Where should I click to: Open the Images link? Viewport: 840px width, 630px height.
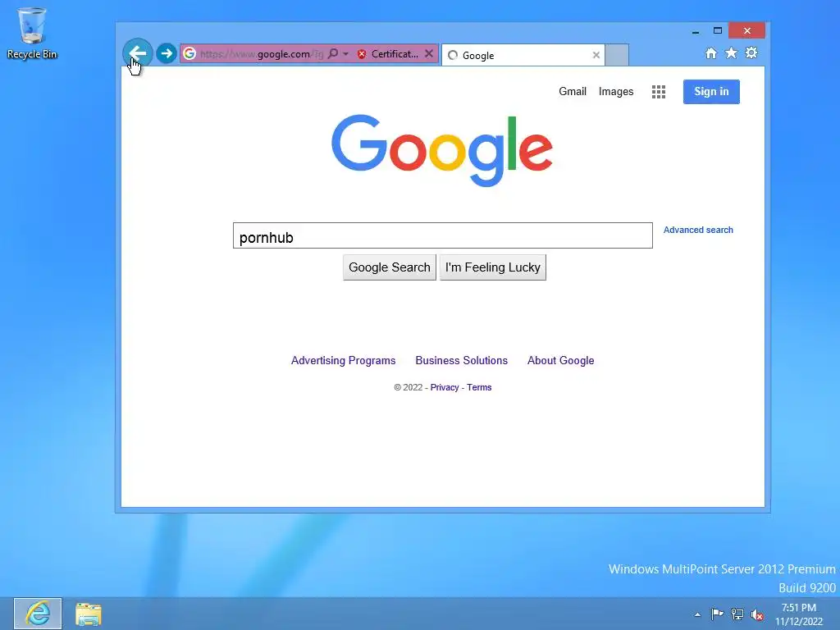pyautogui.click(x=616, y=92)
